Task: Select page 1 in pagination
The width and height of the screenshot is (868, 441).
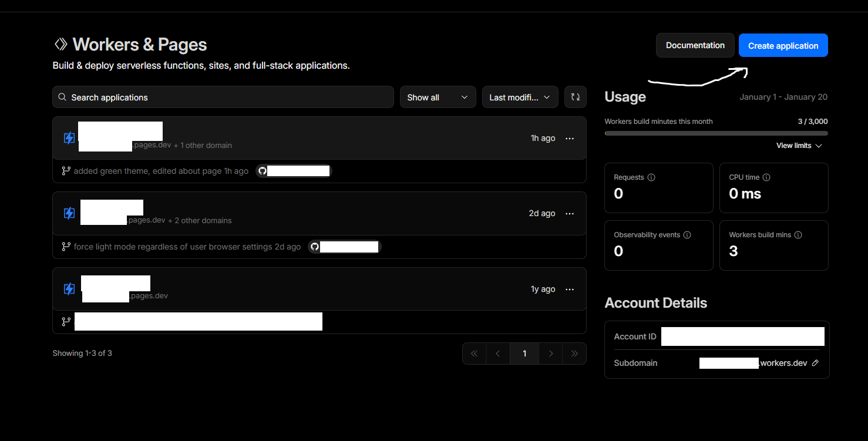Action: 524,354
